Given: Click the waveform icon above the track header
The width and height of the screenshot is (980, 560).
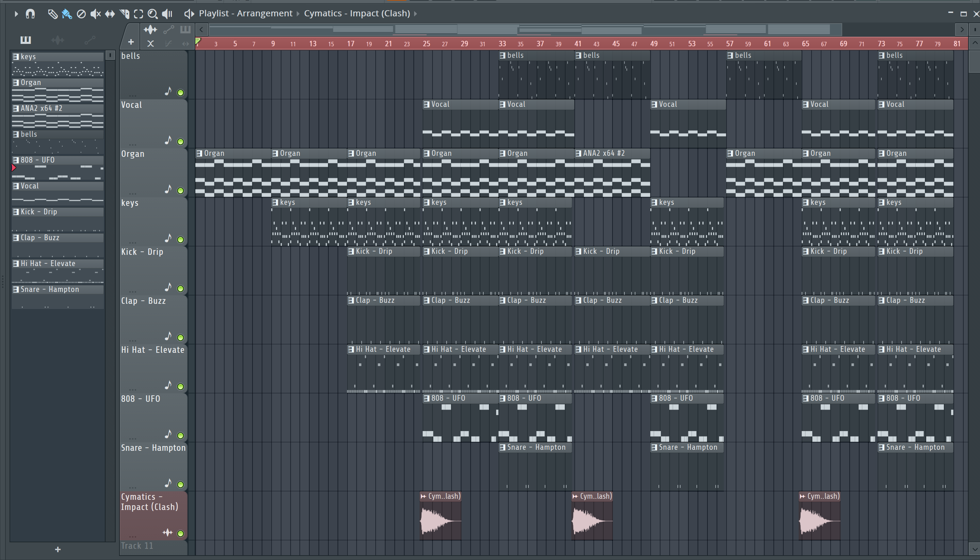Looking at the screenshot, I should coord(150,30).
